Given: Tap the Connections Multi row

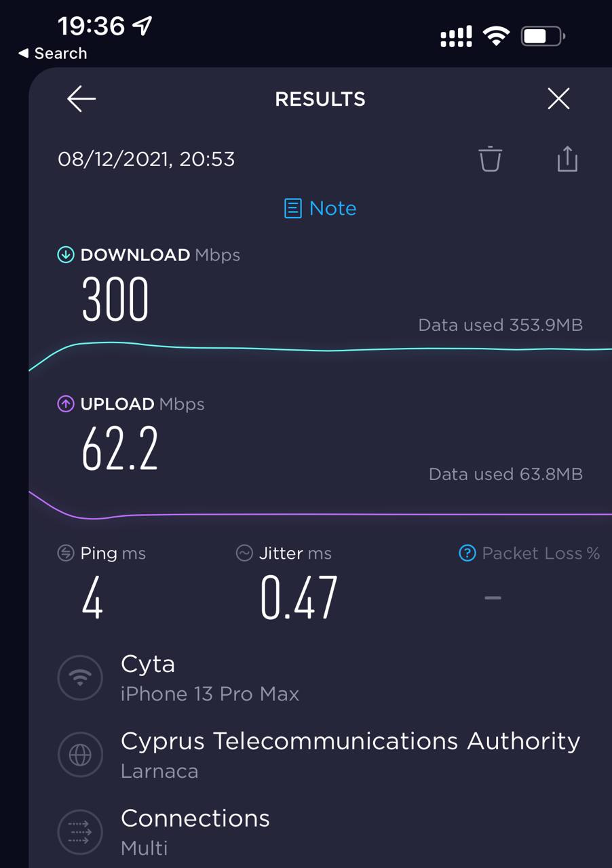Looking at the screenshot, I should 195,831.
